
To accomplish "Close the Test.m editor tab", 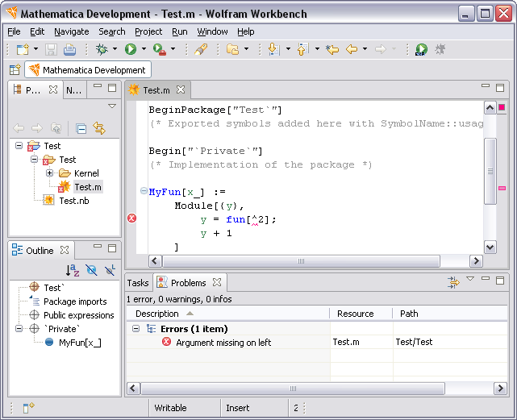I will pyautogui.click(x=181, y=89).
